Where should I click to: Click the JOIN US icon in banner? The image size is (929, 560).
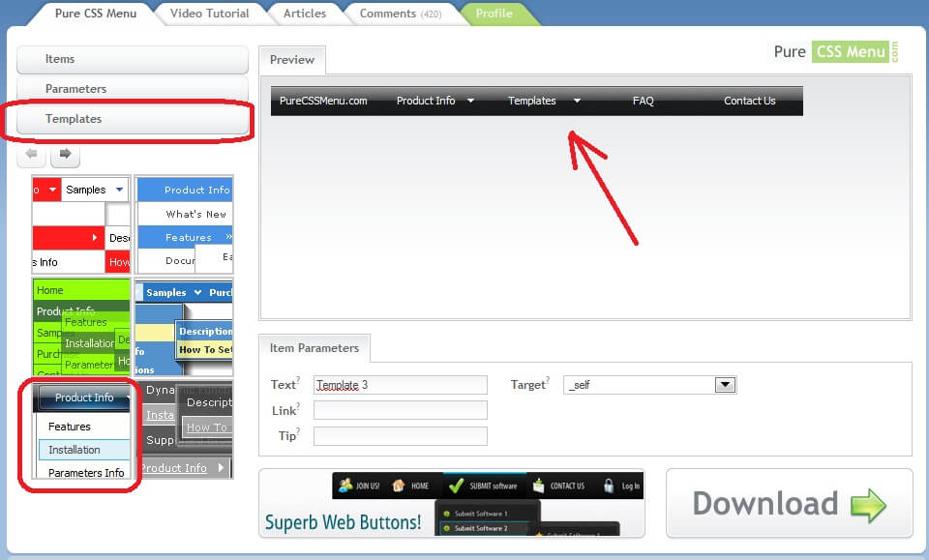point(345,486)
